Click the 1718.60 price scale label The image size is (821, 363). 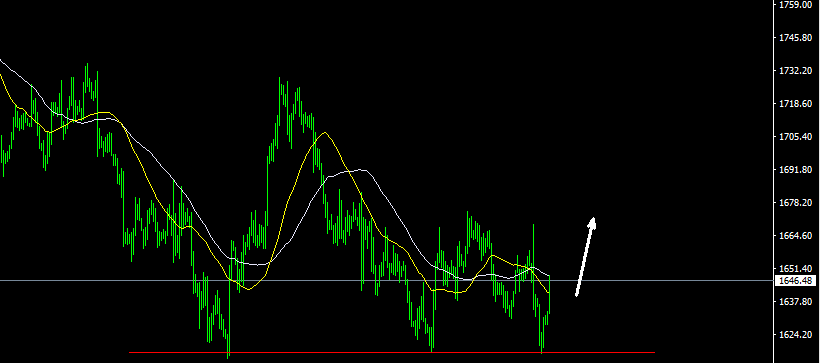795,104
